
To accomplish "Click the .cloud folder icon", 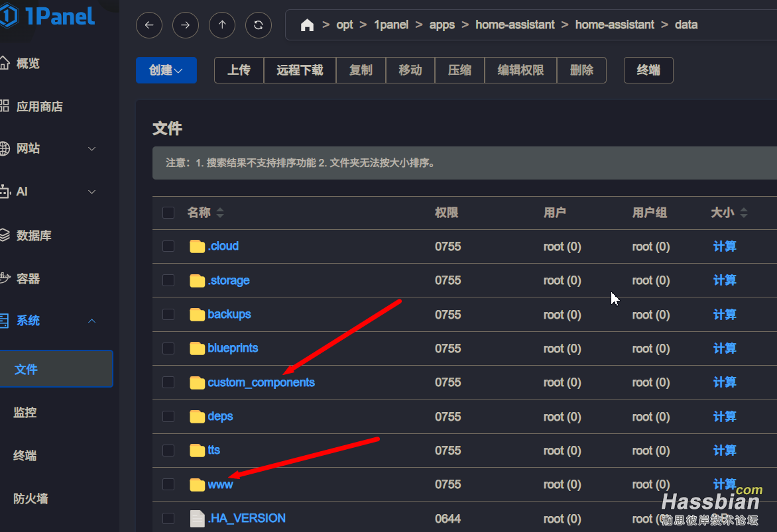I will click(x=197, y=246).
